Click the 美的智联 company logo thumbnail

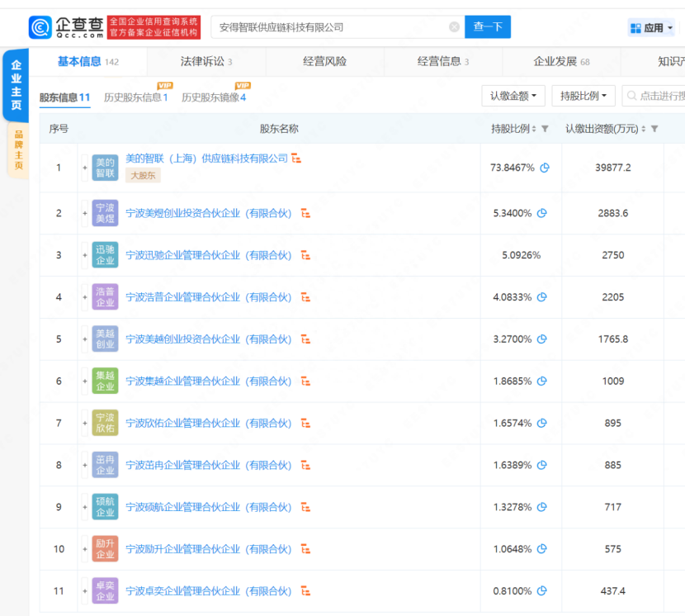point(106,168)
